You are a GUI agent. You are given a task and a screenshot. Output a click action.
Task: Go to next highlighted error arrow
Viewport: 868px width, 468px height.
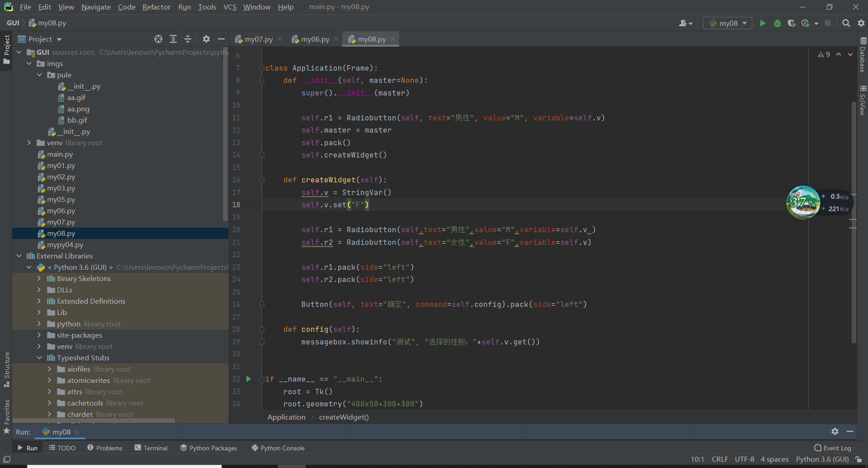[850, 54]
